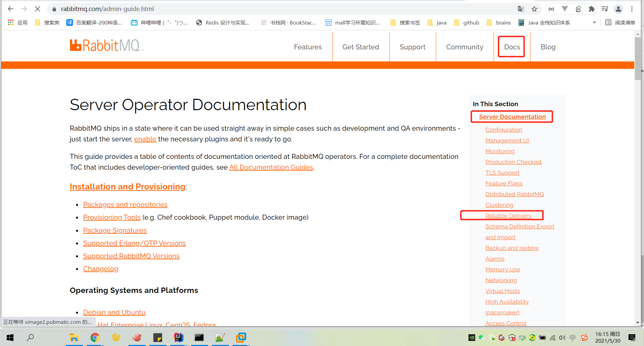
Task: Open the mall学习所需知识 bookmark
Action: [352, 23]
